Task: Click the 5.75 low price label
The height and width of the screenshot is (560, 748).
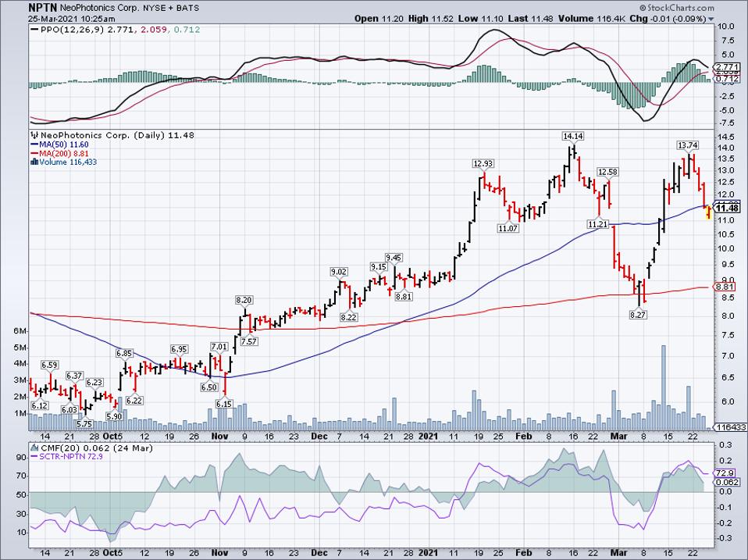Action: (x=84, y=423)
